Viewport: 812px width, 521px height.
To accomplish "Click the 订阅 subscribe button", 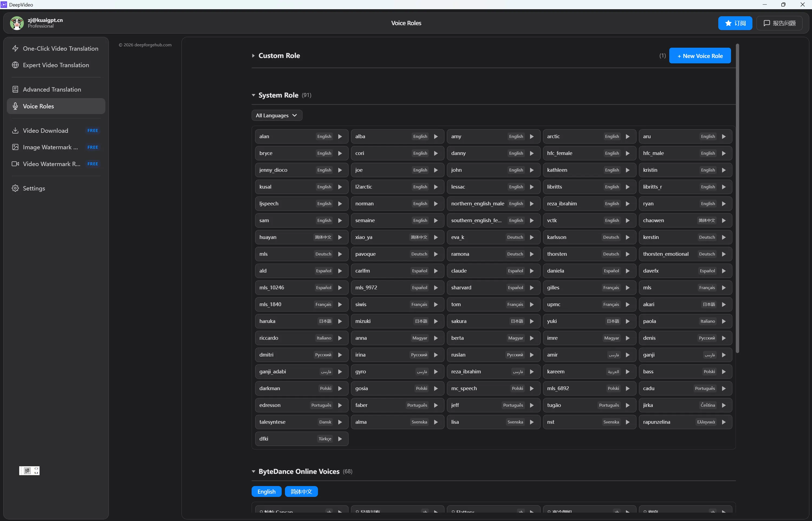I will click(x=735, y=23).
